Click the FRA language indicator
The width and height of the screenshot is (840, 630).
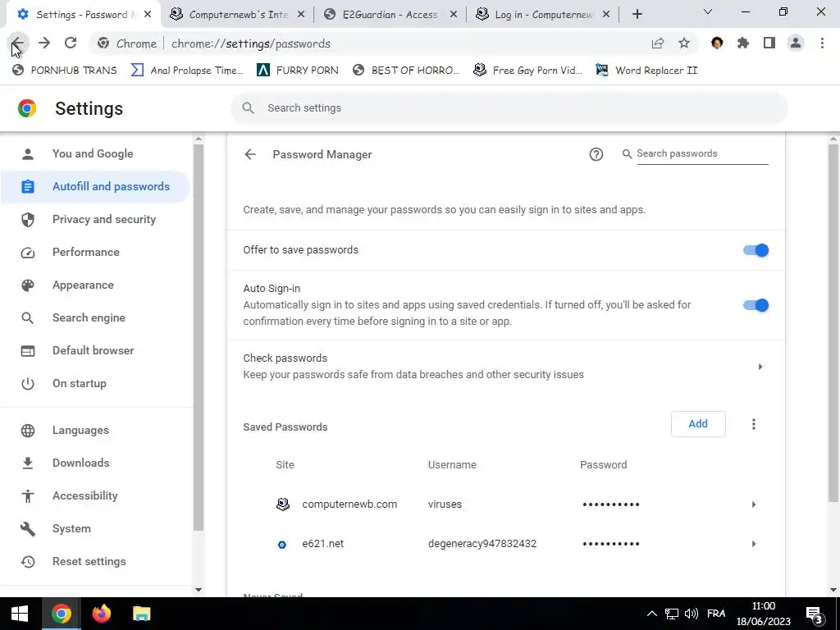715,614
